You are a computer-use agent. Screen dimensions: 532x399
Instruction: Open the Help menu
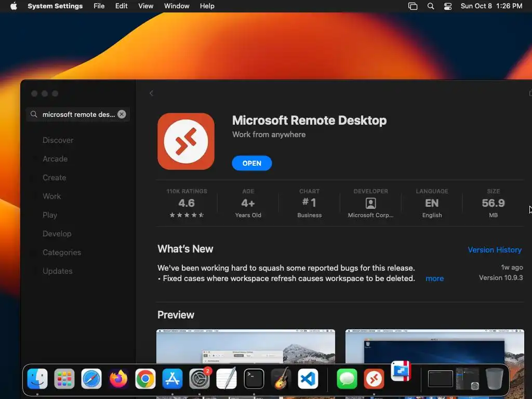click(207, 6)
